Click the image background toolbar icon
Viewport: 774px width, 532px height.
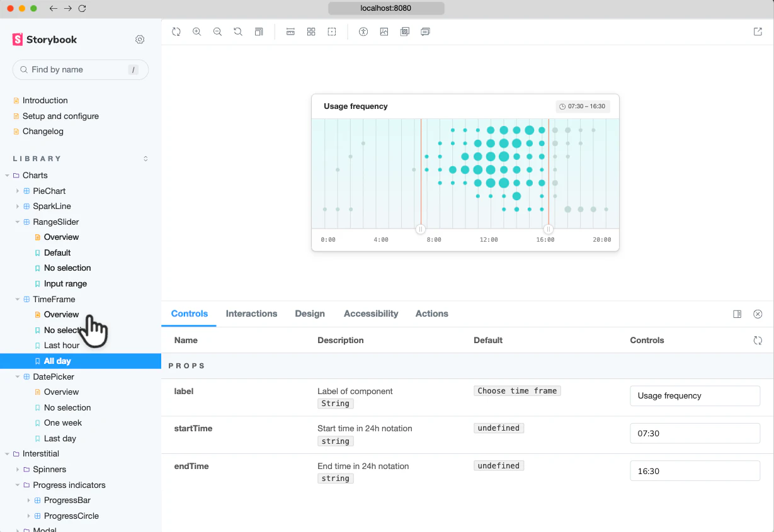384,31
